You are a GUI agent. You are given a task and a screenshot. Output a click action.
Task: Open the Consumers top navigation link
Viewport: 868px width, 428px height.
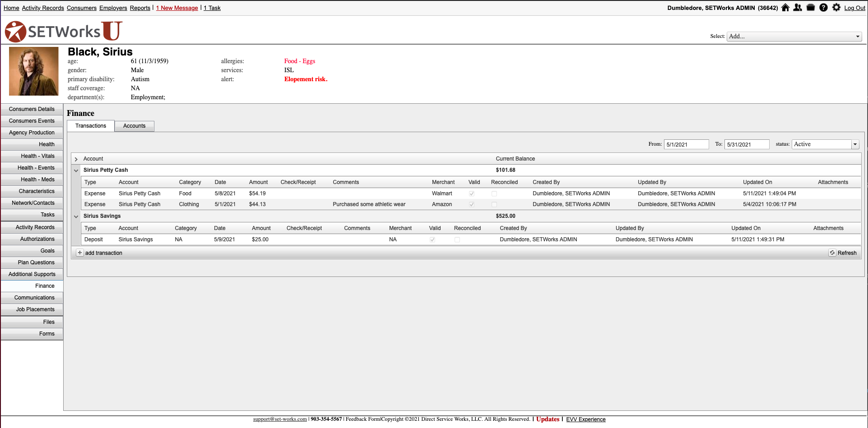[82, 8]
